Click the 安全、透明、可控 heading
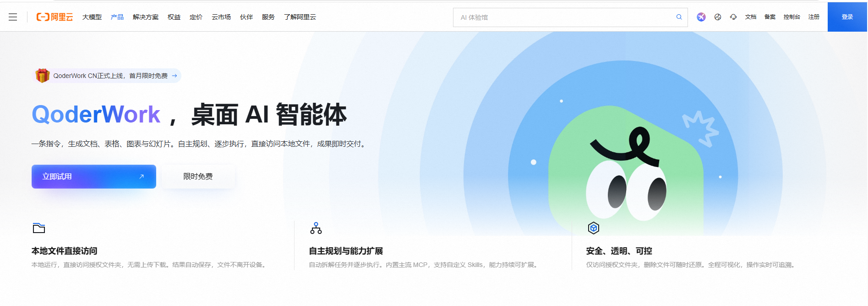The width and height of the screenshot is (868, 306). point(619,251)
